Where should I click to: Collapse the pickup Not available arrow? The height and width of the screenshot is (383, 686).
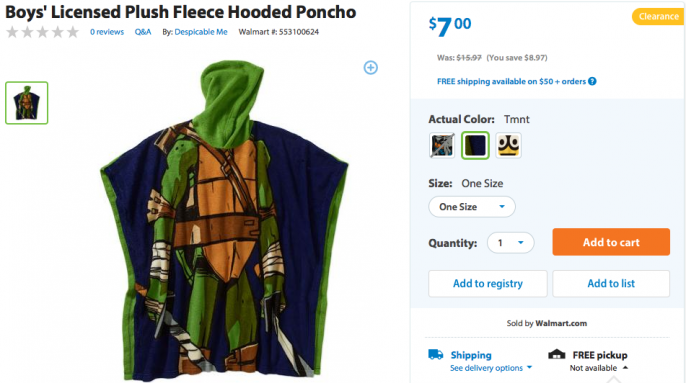click(x=626, y=368)
